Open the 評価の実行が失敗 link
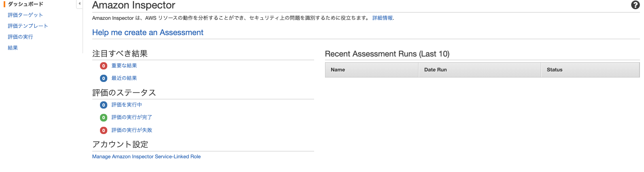Image resolution: width=644 pixels, height=172 pixels. coord(132,130)
